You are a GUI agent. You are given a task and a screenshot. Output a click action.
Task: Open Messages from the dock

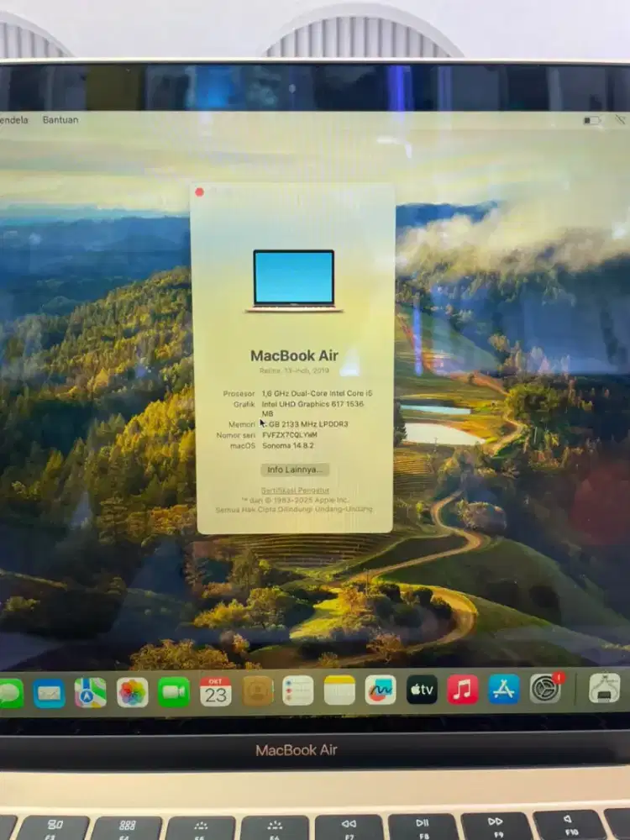9,693
